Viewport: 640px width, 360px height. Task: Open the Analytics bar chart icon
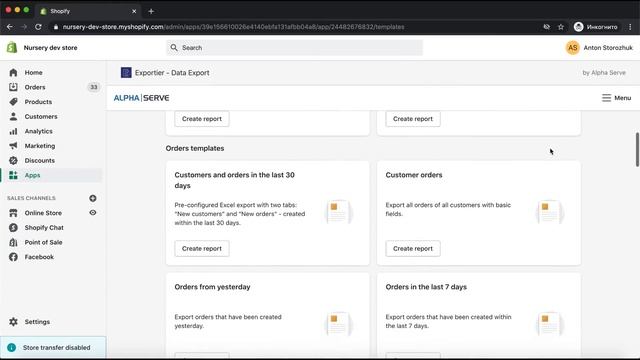[13, 131]
